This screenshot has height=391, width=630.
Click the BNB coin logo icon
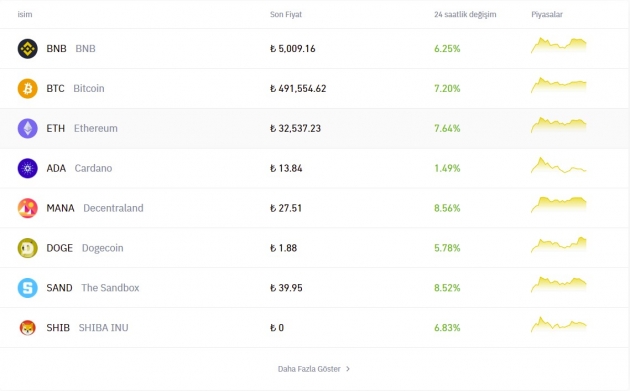(x=27, y=49)
